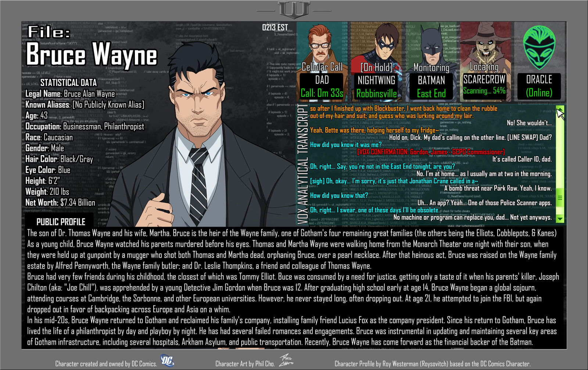This screenshot has height=370, width=588.
Task: Click line 'Yeah, Bette was there, helping herself'
Action: pos(374,130)
